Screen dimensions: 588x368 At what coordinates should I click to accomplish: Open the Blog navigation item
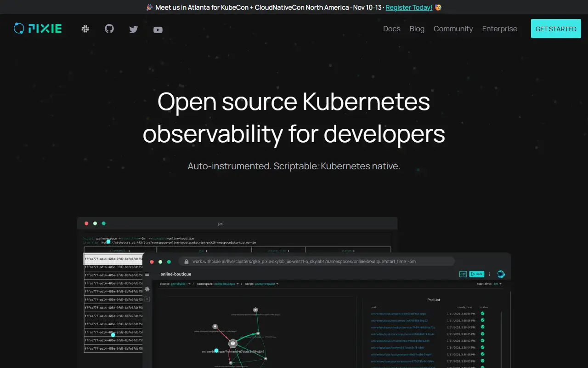tap(417, 29)
